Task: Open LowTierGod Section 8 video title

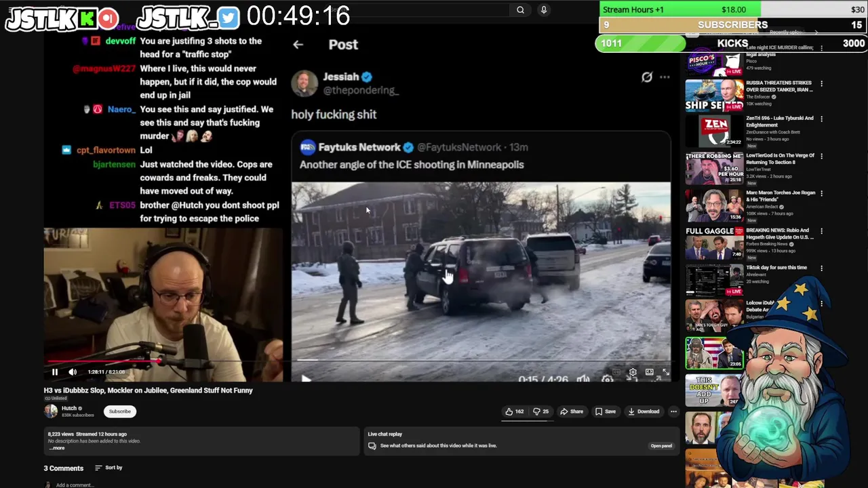Action: coord(780,159)
